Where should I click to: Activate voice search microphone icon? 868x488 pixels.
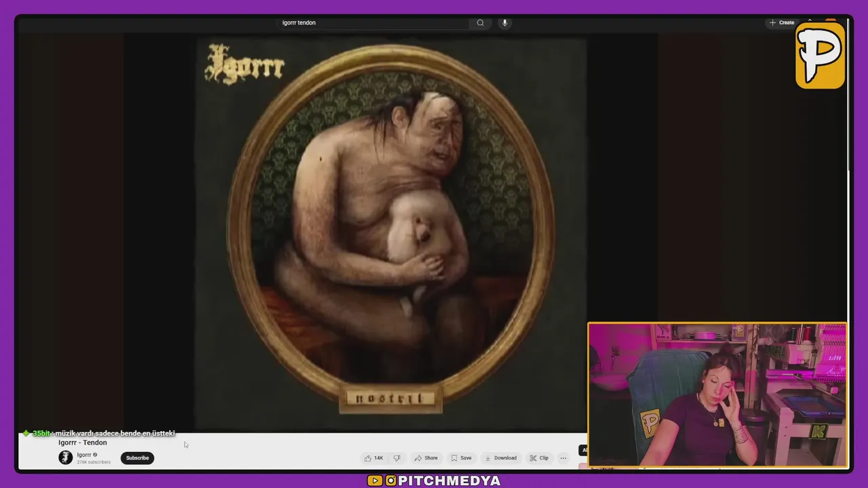click(505, 22)
